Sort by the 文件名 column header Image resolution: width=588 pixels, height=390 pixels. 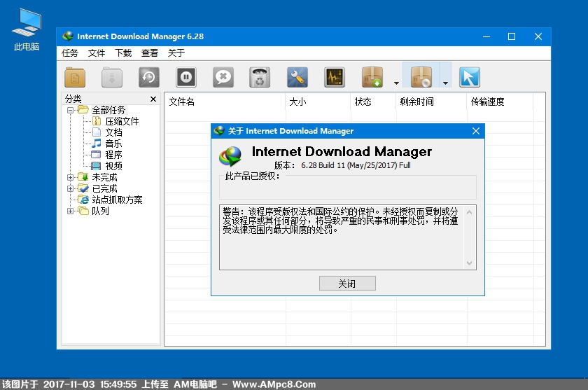click(x=225, y=102)
